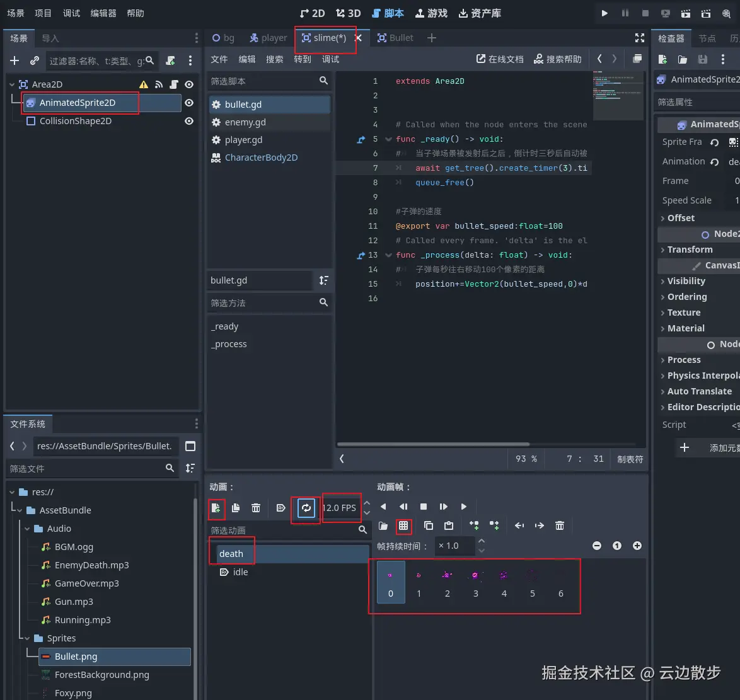
Task: Click Area2D node configuration warning icon
Action: [x=144, y=84]
